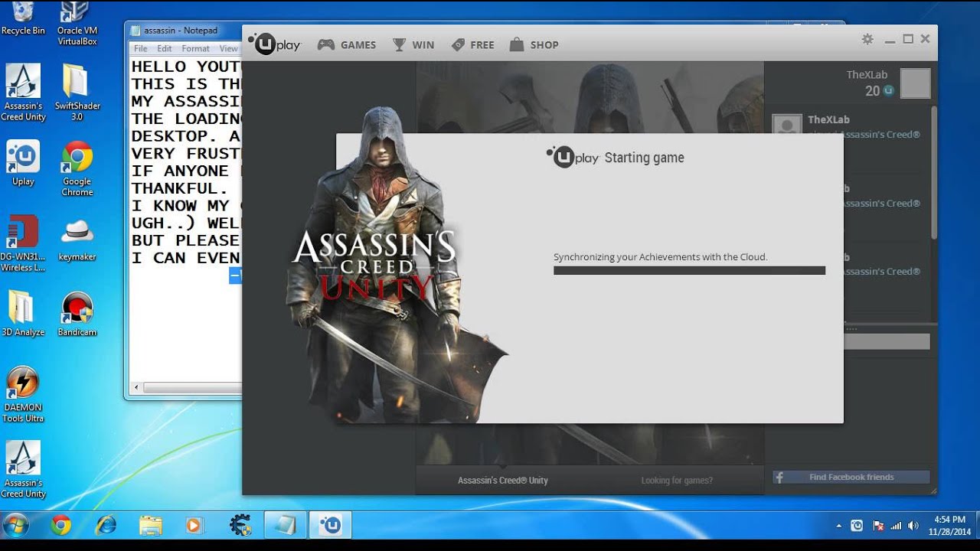Click TheXLab profile avatar at top right

[x=915, y=83]
